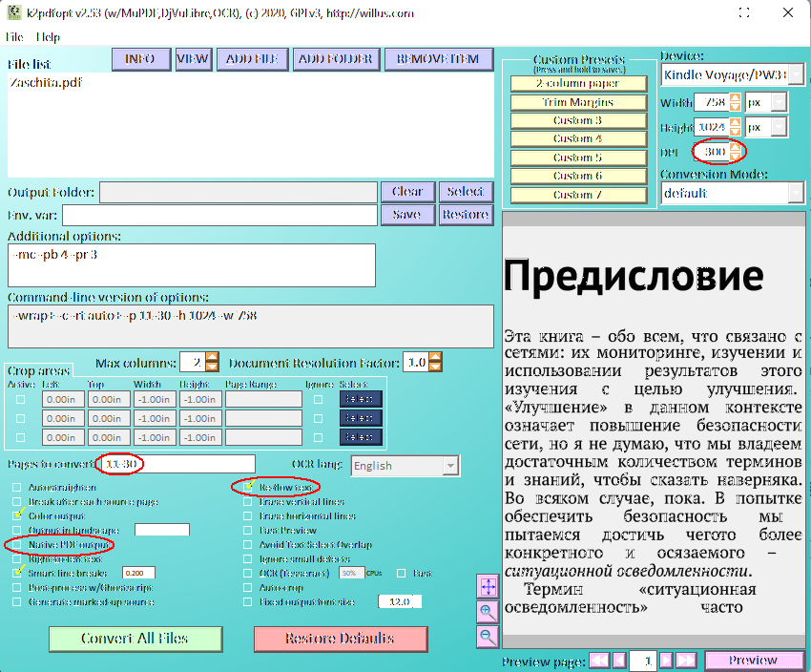
Task: Save the environment variable
Action: tap(407, 215)
